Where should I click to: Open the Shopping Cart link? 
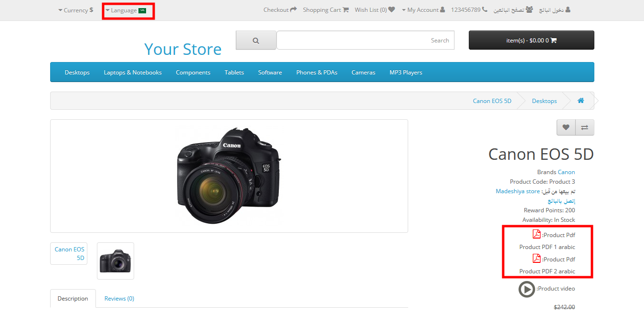[326, 10]
